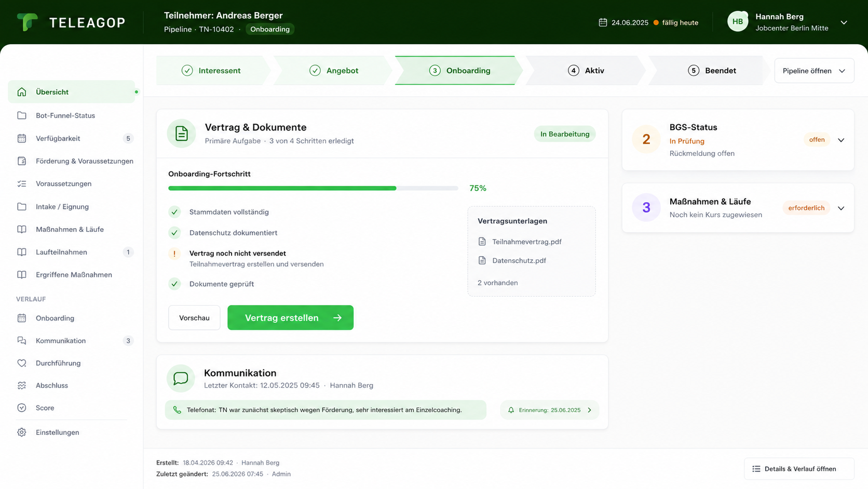Click the home icon for Übersicht
The height and width of the screenshot is (489, 868).
point(22,92)
